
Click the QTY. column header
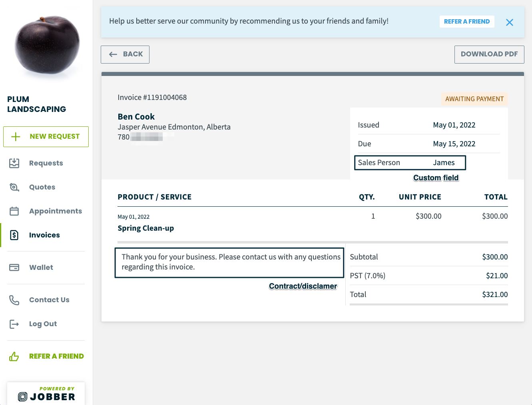pos(367,197)
